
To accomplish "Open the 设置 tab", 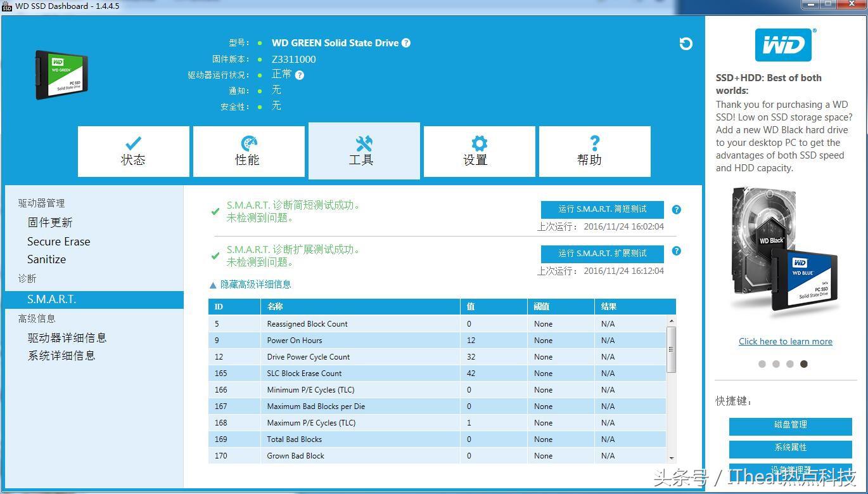I will tap(480, 151).
